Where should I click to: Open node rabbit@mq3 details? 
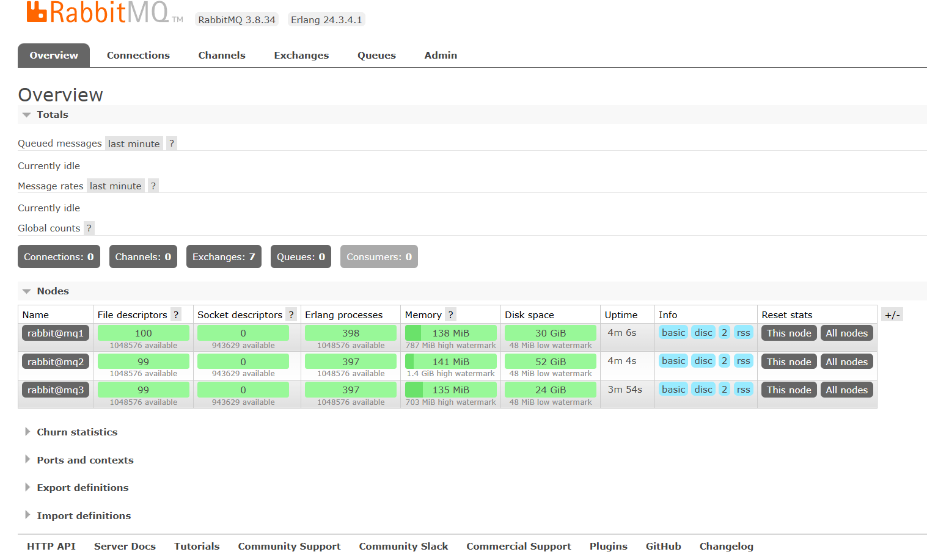click(x=56, y=390)
